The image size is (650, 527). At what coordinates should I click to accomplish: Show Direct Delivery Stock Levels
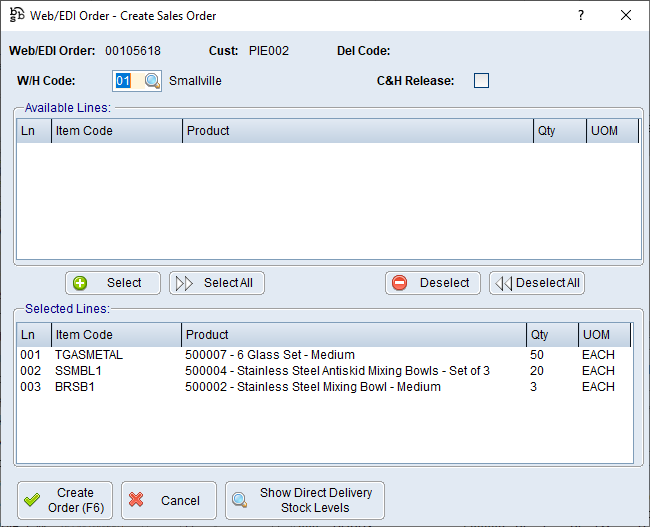click(x=304, y=500)
